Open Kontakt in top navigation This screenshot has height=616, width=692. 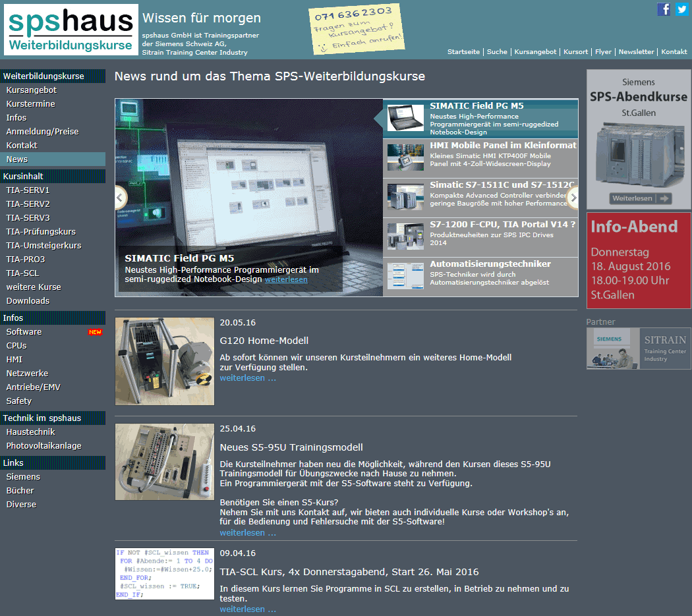coord(674,51)
